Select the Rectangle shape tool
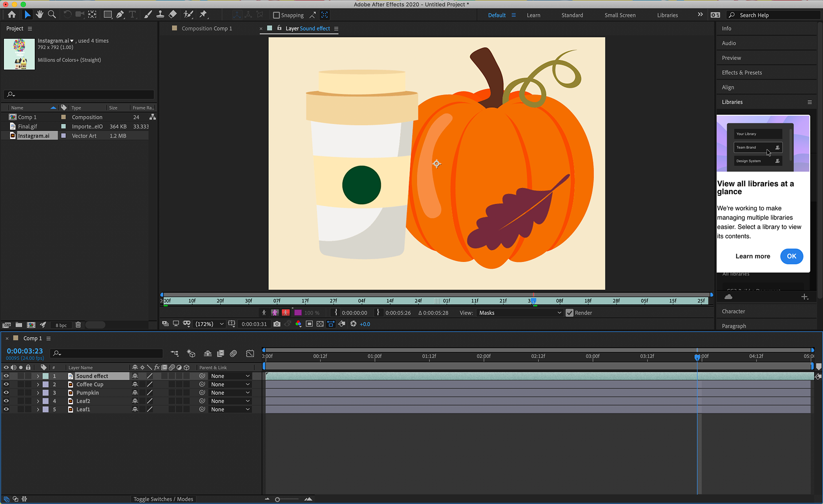Image resolution: width=823 pixels, height=504 pixels. tap(108, 15)
